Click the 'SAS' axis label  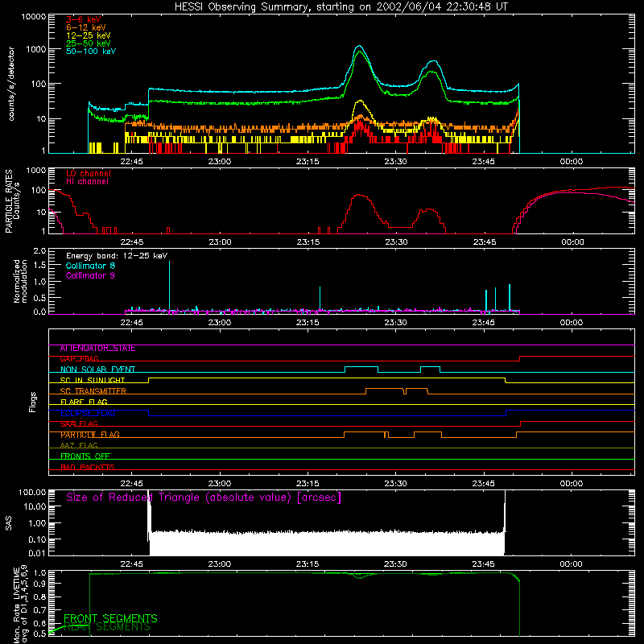coord(9,523)
